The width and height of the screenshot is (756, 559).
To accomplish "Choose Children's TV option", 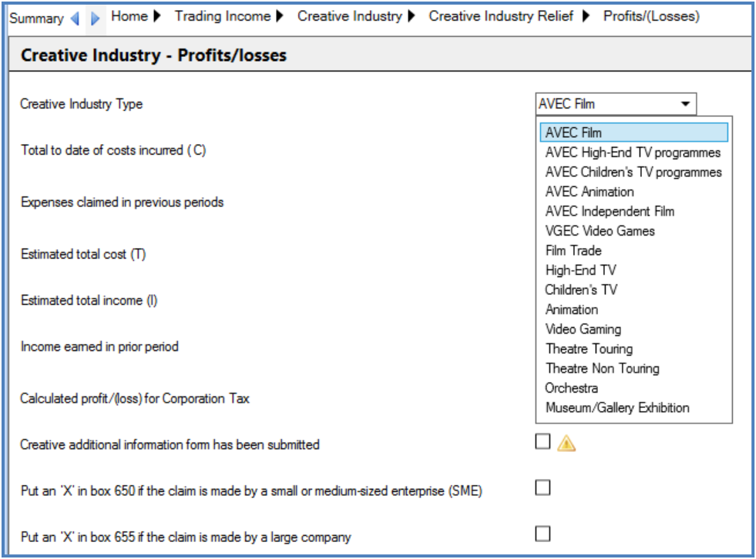I will pyautogui.click(x=582, y=290).
